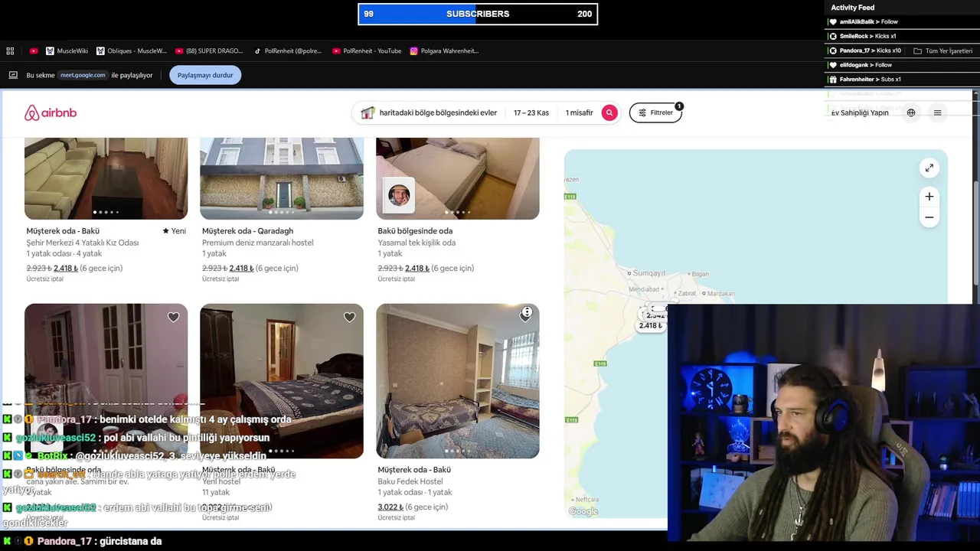Click the subscribers goal progress bar
Screen dimensions: 980x551
[x=478, y=14]
